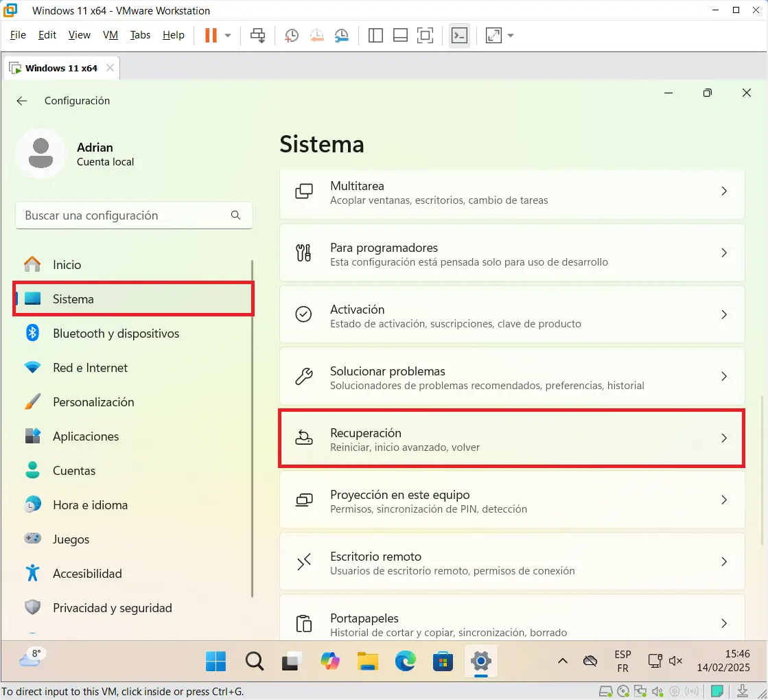
Task: Open the Recuperación settings row
Action: click(x=512, y=438)
